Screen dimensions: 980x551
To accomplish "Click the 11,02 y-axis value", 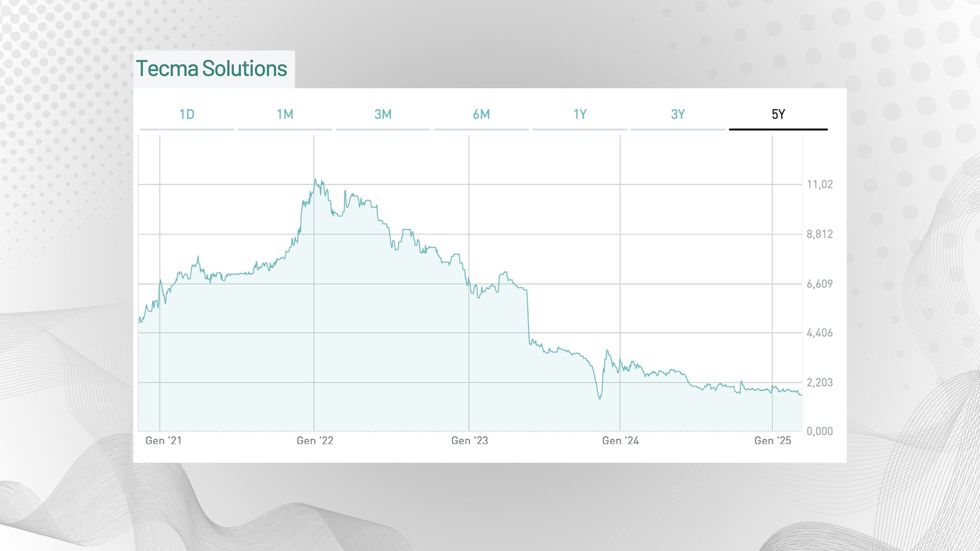I will point(819,185).
